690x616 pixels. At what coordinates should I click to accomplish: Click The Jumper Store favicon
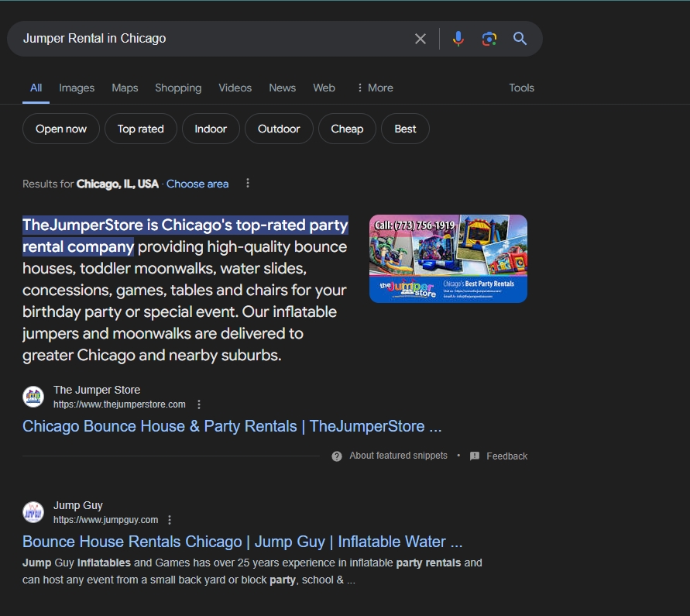pyautogui.click(x=33, y=396)
